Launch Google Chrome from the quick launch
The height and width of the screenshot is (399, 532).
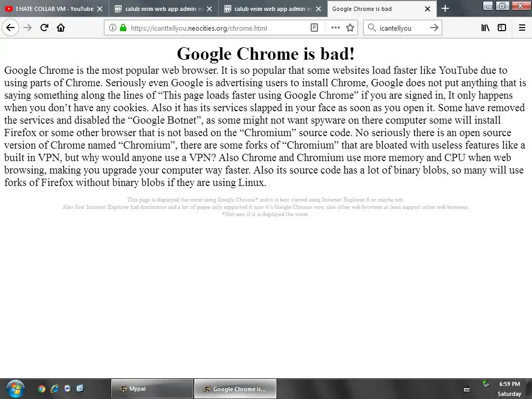[x=42, y=389]
